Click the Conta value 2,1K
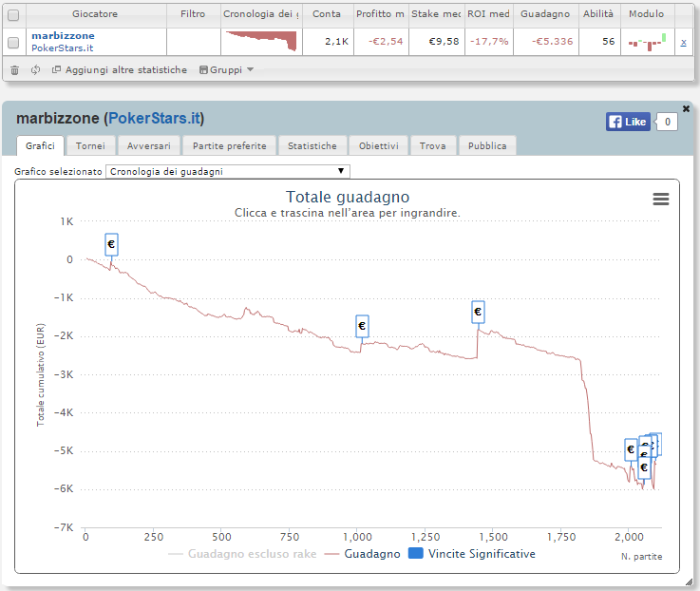 (336, 42)
